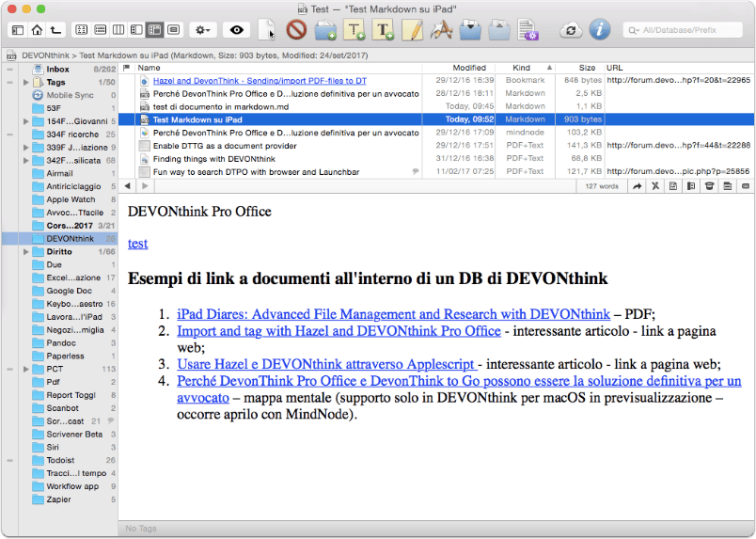The width and height of the screenshot is (756, 539).
Task: Click the blue Info inspector icon
Action: (600, 30)
